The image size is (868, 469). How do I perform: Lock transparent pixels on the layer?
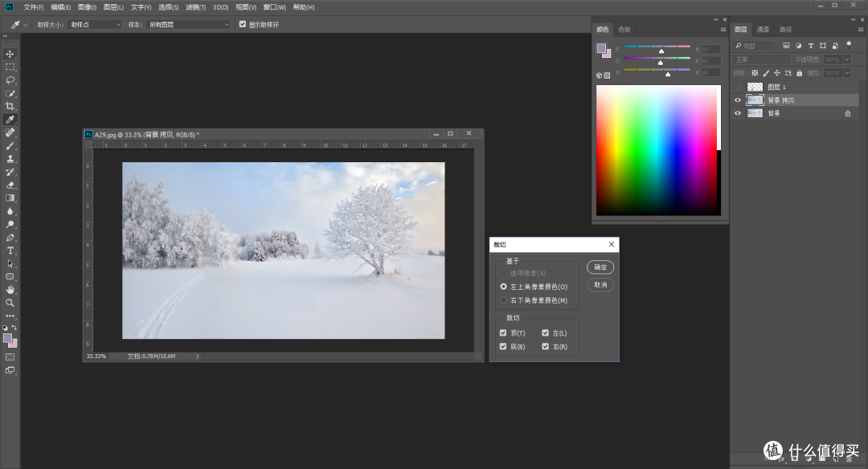(x=755, y=73)
